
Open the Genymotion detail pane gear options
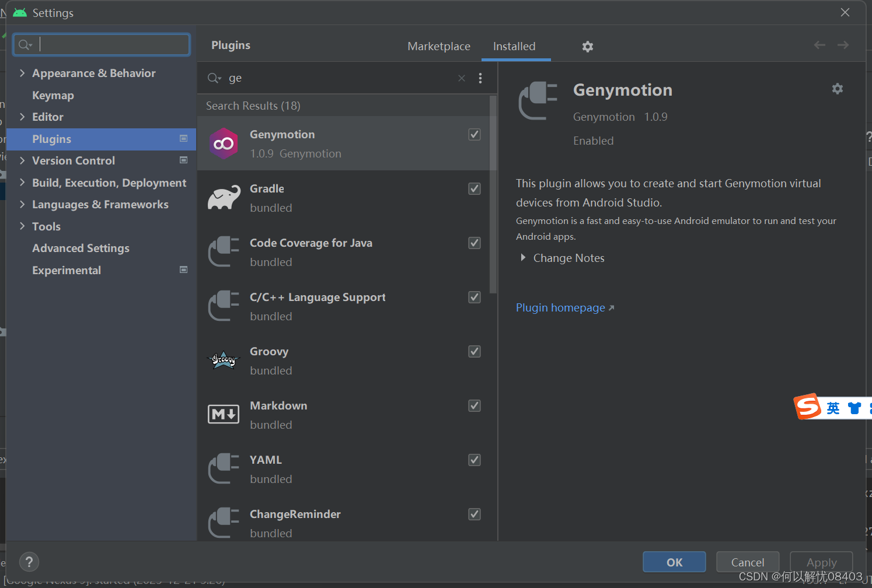click(838, 89)
